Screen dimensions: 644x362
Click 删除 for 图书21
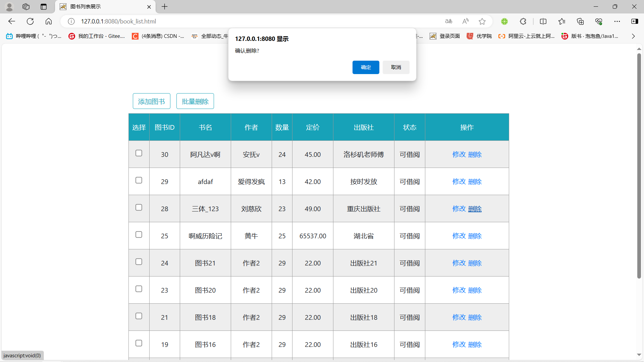pos(475,263)
